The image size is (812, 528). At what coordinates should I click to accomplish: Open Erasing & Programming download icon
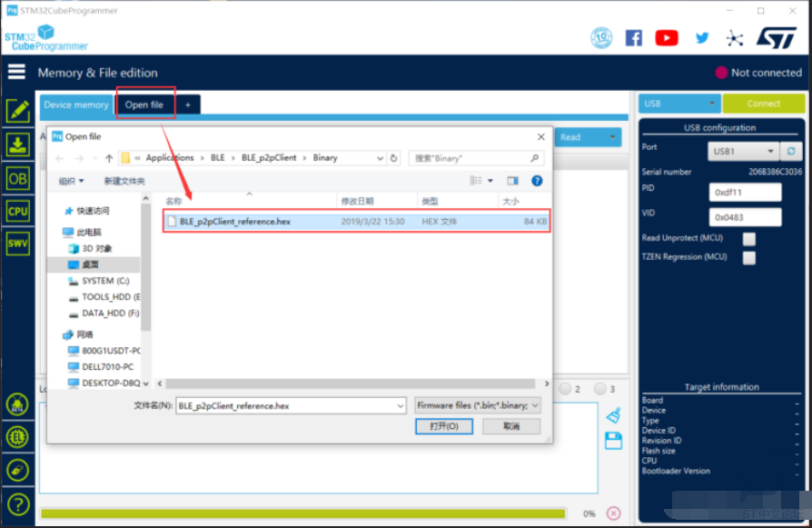pos(17,144)
